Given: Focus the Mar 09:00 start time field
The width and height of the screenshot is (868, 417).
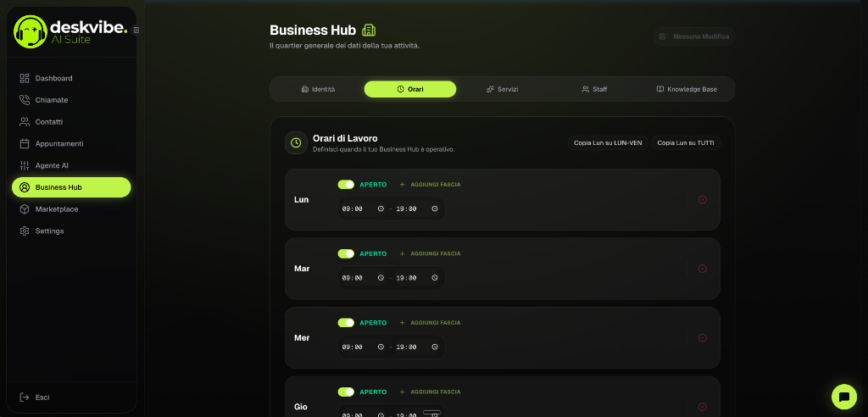Looking at the screenshot, I should [x=363, y=278].
